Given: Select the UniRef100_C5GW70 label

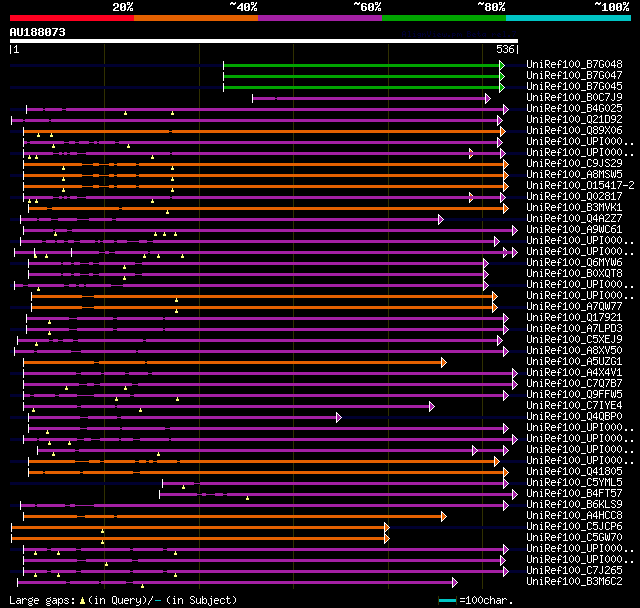Looking at the screenshot, I should [574, 538].
